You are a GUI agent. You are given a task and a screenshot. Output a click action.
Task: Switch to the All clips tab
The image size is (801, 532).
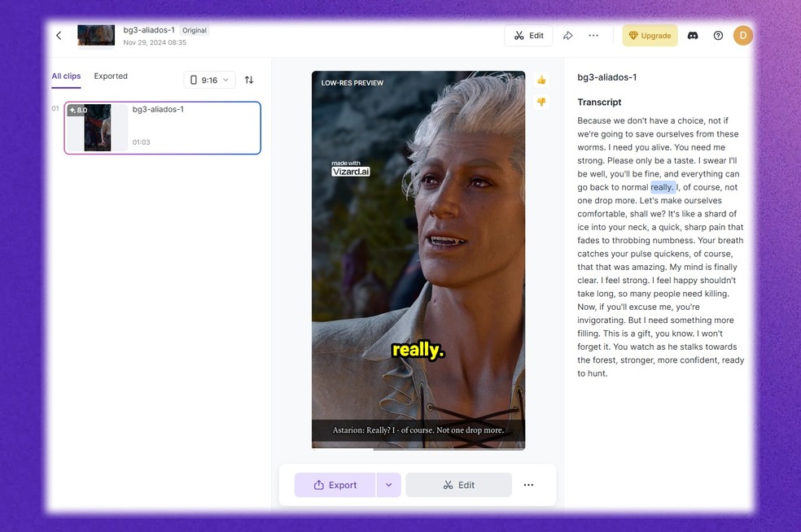coord(66,76)
